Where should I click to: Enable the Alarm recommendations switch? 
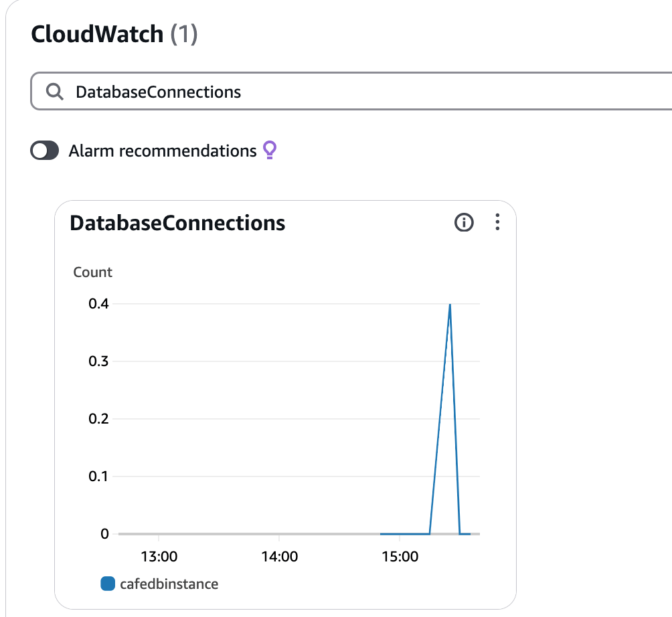click(45, 151)
